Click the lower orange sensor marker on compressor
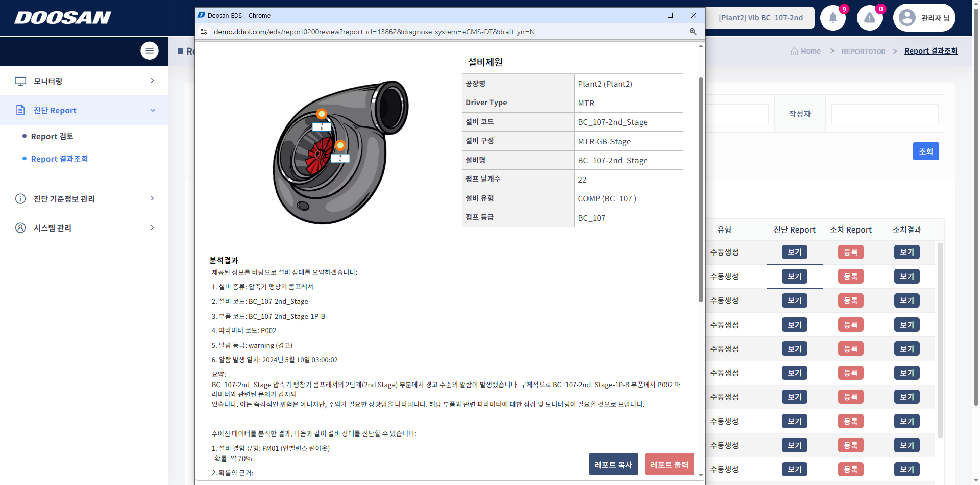Image resolution: width=980 pixels, height=485 pixels. (x=340, y=146)
